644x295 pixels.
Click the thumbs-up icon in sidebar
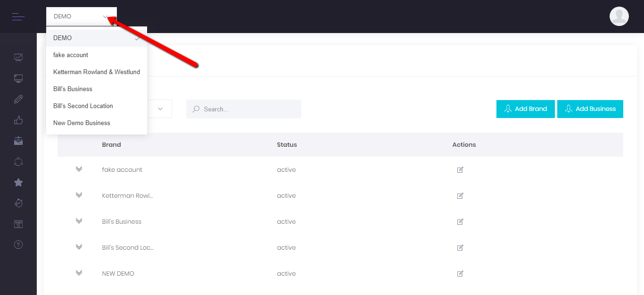[x=18, y=120]
